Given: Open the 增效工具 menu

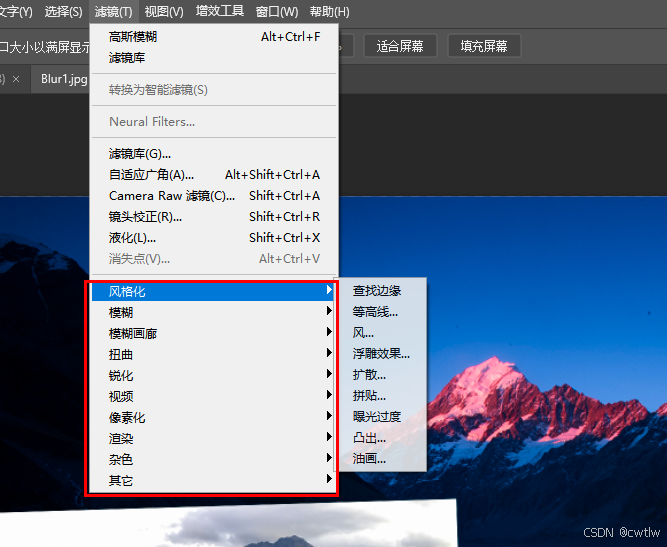Looking at the screenshot, I should click(x=220, y=11).
